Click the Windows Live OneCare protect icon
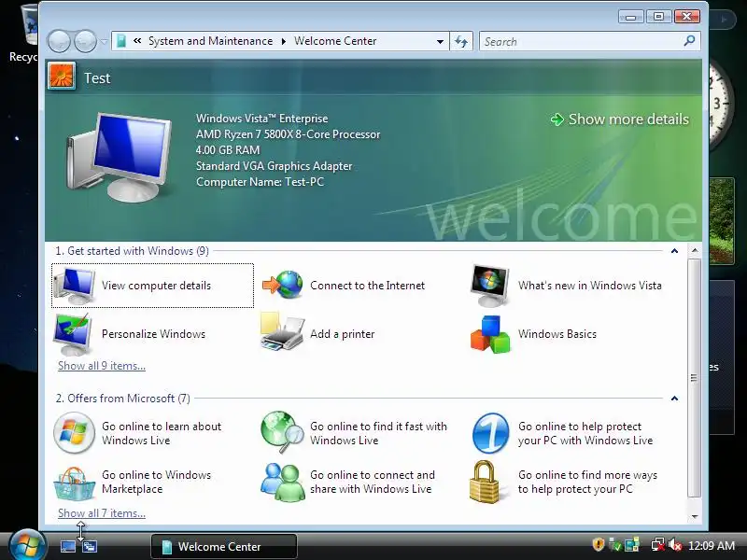This screenshot has height=560, width=747. click(x=491, y=433)
